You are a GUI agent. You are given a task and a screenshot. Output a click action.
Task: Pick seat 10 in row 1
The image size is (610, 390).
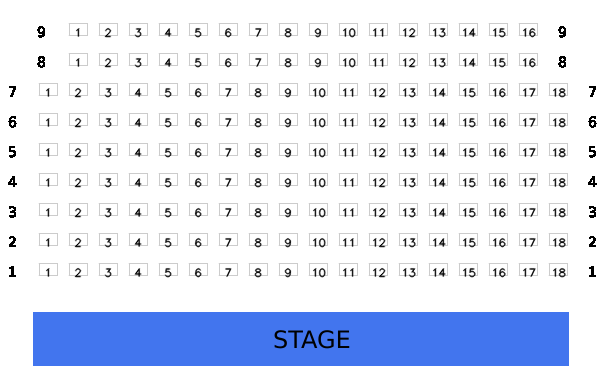pos(318,270)
